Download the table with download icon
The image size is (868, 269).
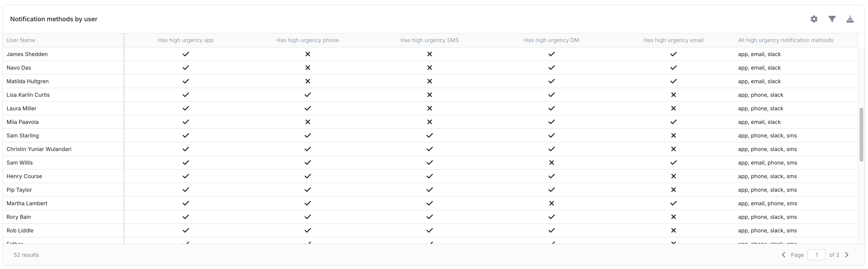tap(850, 19)
